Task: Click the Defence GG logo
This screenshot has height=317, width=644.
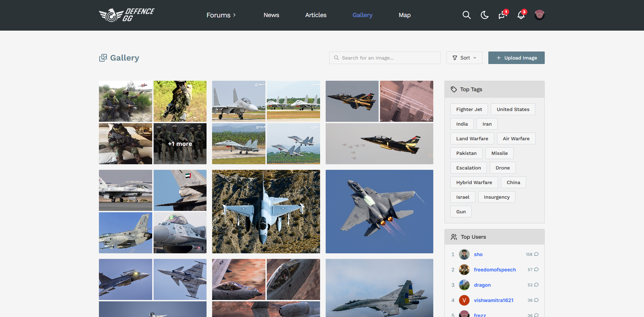Action: 127,15
